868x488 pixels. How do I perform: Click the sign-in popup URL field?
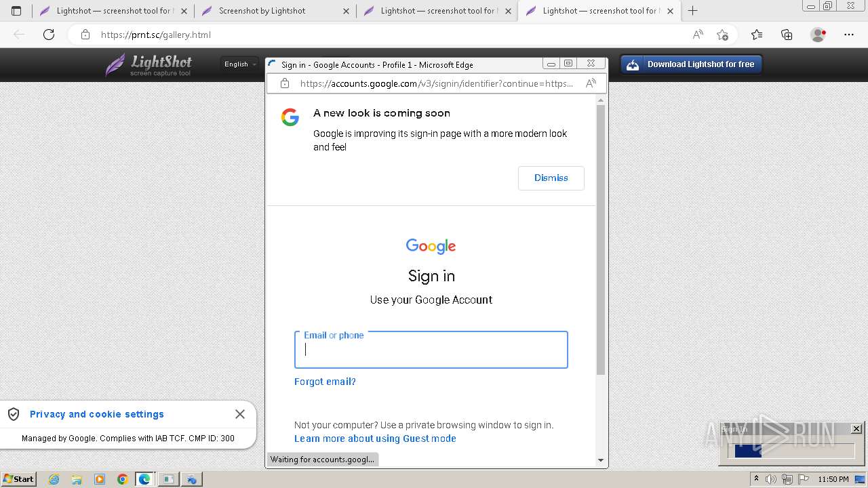tap(437, 83)
